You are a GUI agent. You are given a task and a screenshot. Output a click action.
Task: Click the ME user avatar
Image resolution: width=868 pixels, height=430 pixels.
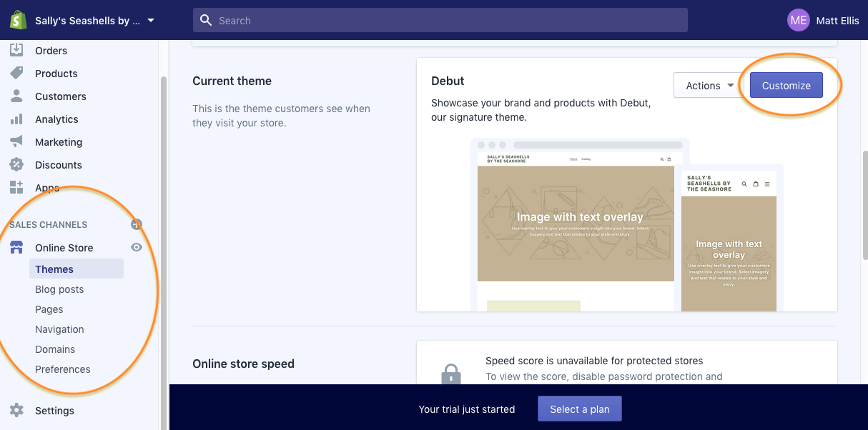(x=799, y=20)
